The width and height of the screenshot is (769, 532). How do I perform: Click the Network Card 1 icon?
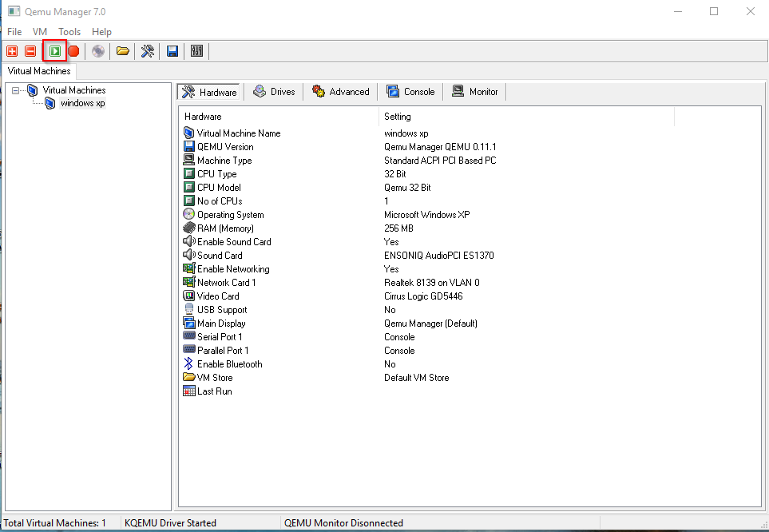(x=188, y=282)
